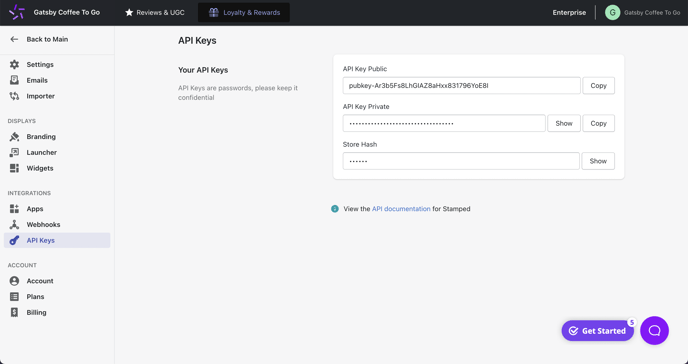The width and height of the screenshot is (688, 364).
Task: Click the Settings gear icon
Action: [14, 64]
